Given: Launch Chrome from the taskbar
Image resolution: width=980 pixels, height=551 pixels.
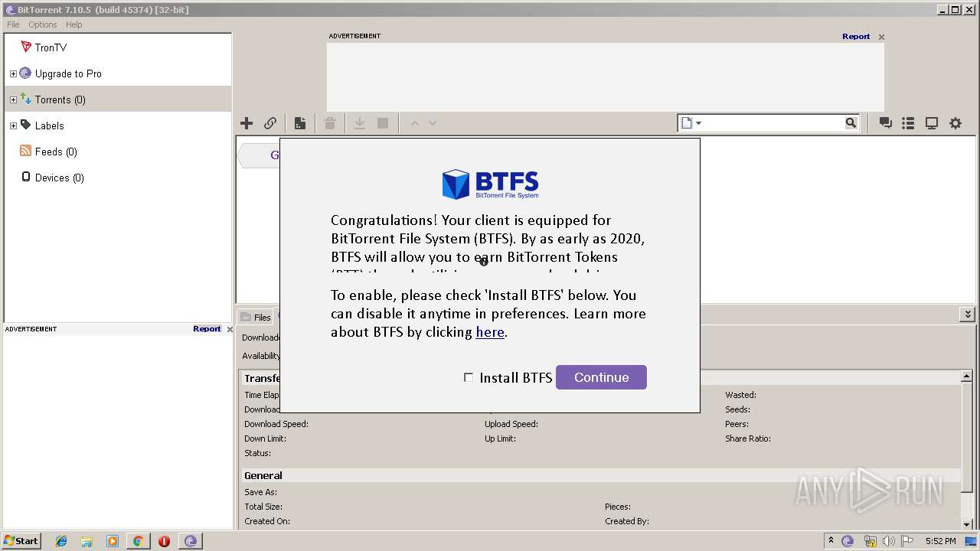Looking at the screenshot, I should [138, 541].
